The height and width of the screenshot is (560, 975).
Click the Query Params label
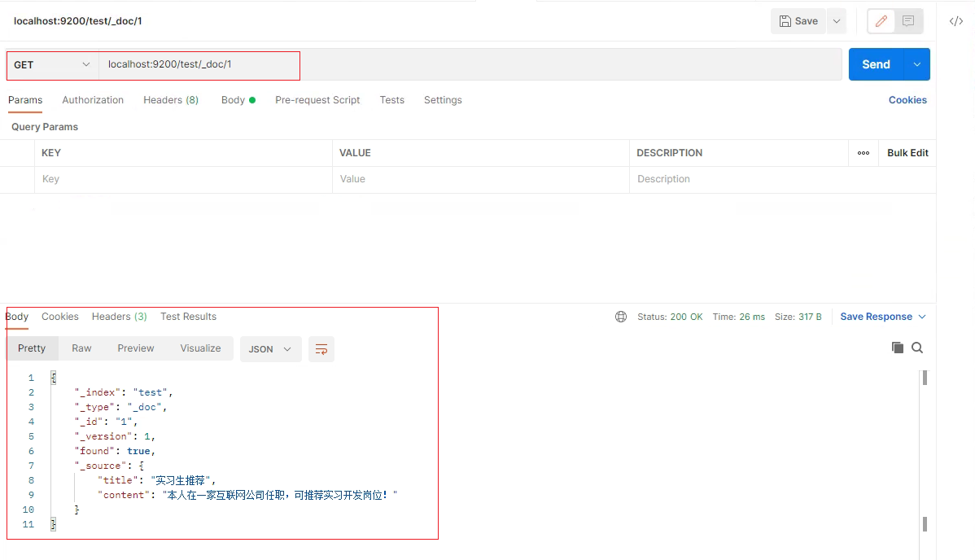click(45, 127)
